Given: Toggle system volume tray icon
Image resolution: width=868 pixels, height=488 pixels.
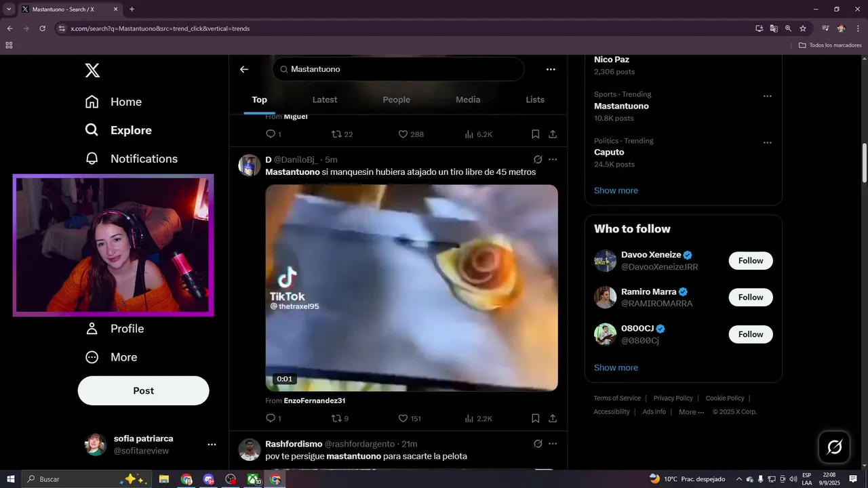Looking at the screenshot, I should [x=793, y=479].
